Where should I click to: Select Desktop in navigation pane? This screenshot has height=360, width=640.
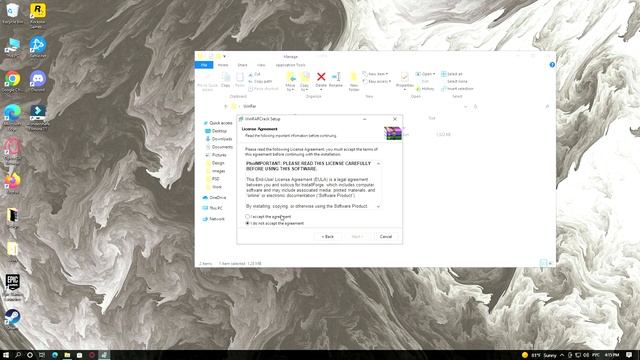(216, 131)
